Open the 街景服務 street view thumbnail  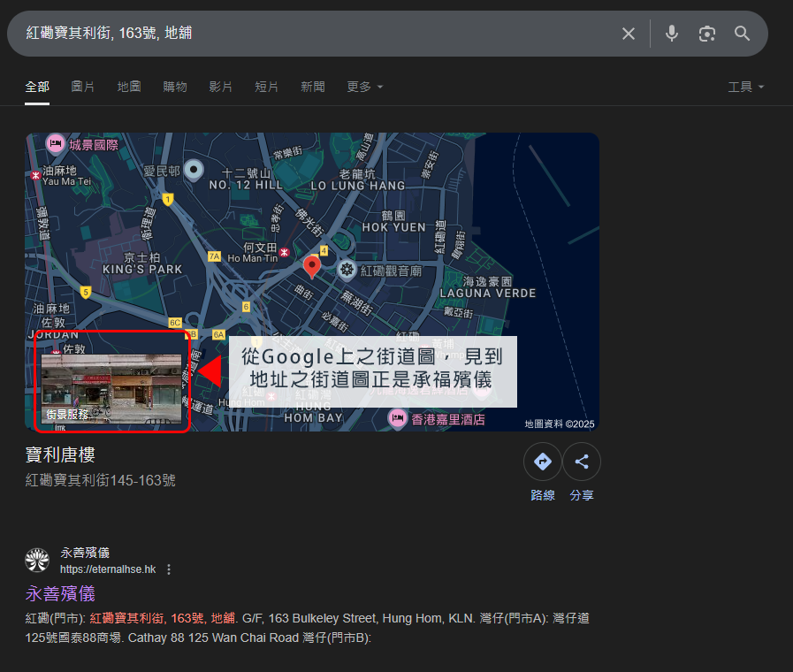pyautogui.click(x=111, y=388)
